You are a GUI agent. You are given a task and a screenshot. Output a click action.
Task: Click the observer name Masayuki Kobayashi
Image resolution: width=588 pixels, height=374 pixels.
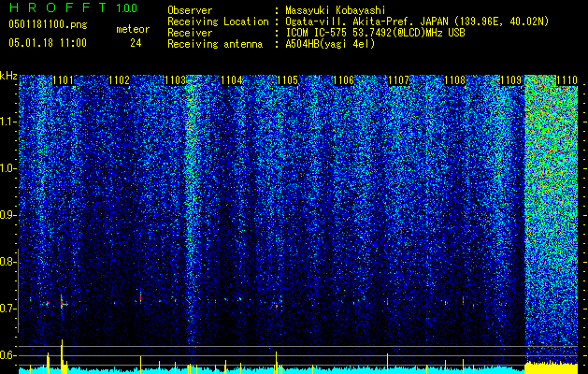tap(336, 10)
